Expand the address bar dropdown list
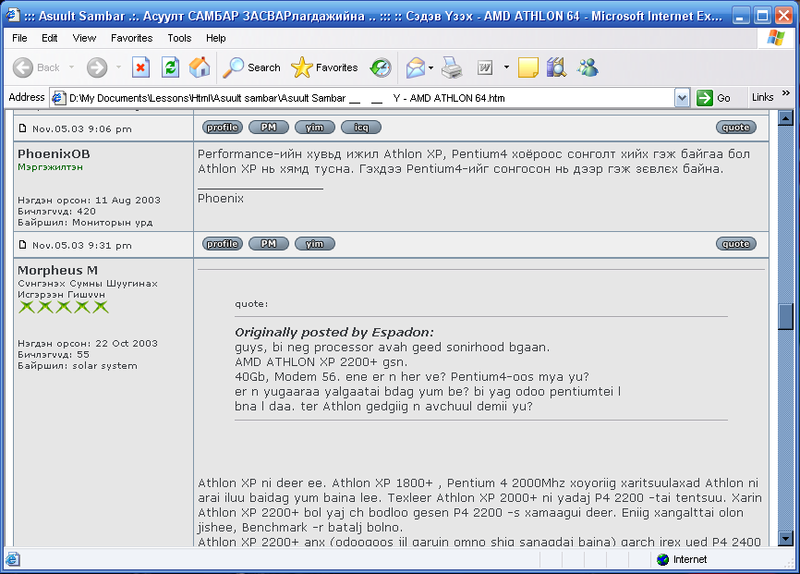800x574 pixels. [x=682, y=98]
